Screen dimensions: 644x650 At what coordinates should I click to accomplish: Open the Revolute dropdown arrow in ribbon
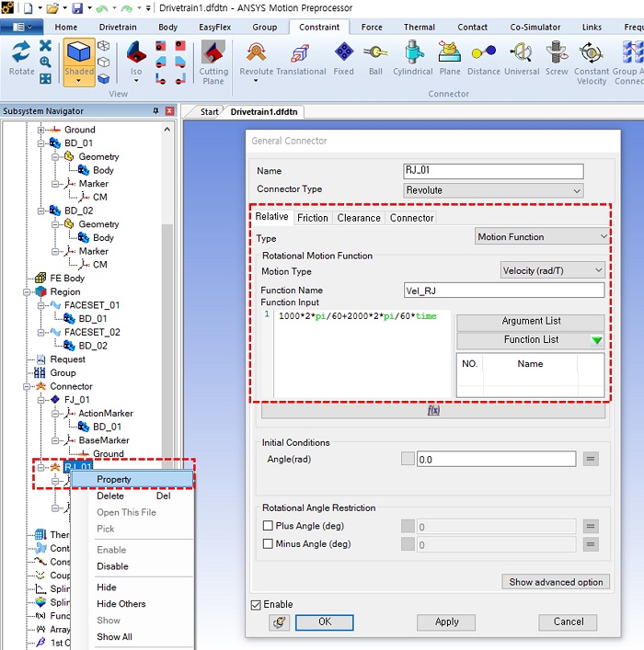click(256, 81)
